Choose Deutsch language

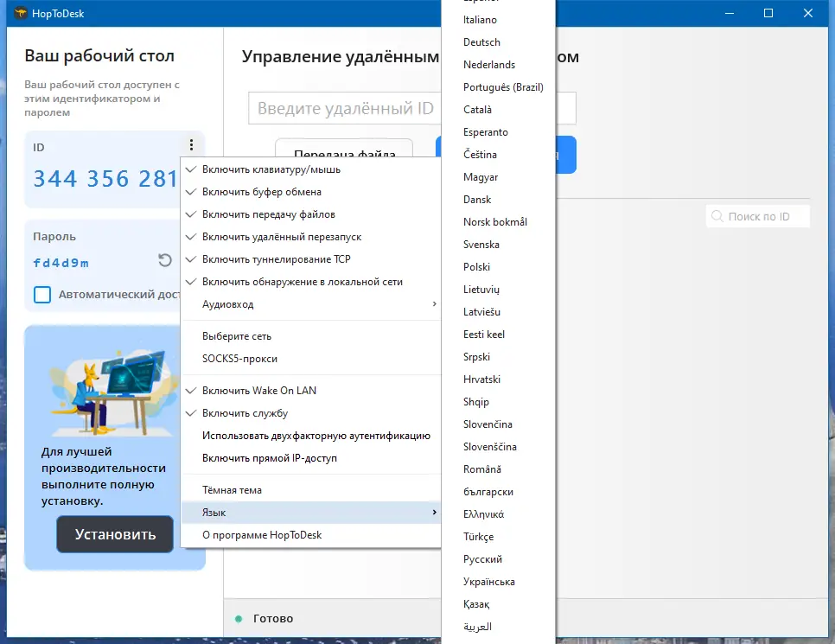(x=499, y=42)
